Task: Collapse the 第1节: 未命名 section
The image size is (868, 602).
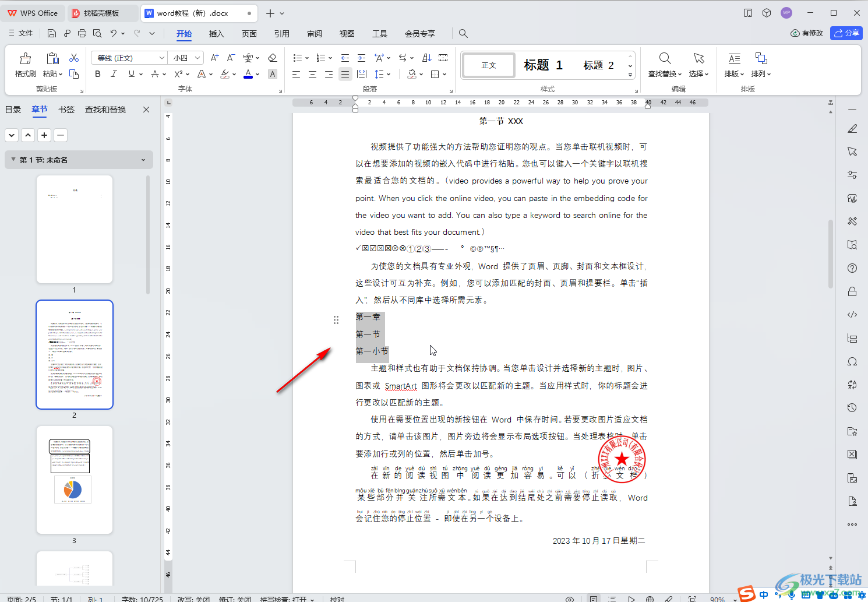Action: 13,159
